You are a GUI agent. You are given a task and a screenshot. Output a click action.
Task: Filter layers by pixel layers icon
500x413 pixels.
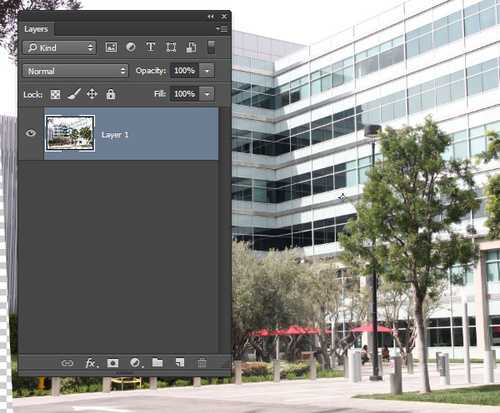(x=111, y=47)
